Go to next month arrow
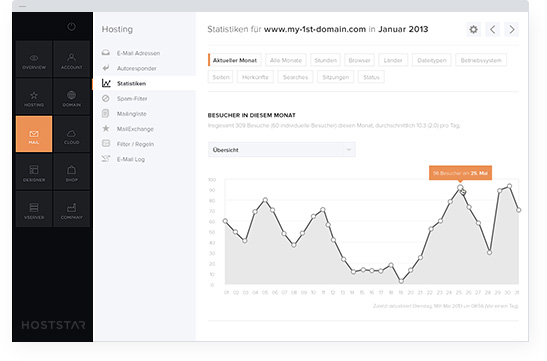Viewport: 547px width, 361px height. [x=512, y=29]
